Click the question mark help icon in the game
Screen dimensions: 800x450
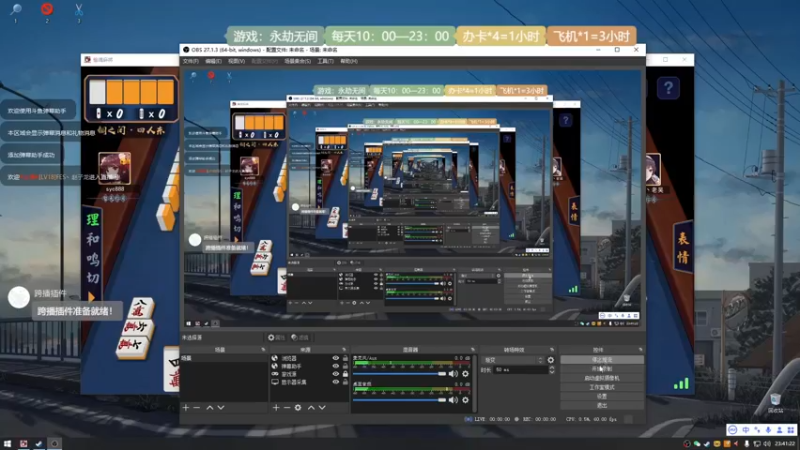point(668,88)
